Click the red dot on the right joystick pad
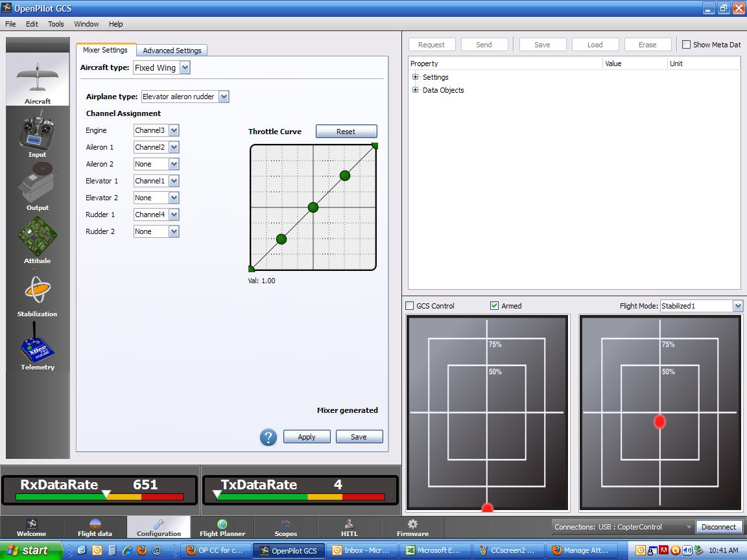Image resolution: width=747 pixels, height=560 pixels. pos(660,421)
